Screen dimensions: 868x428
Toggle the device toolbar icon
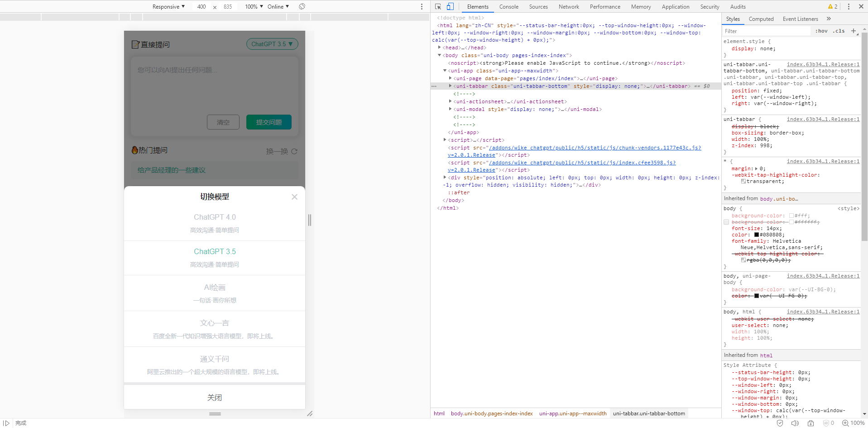coord(450,6)
